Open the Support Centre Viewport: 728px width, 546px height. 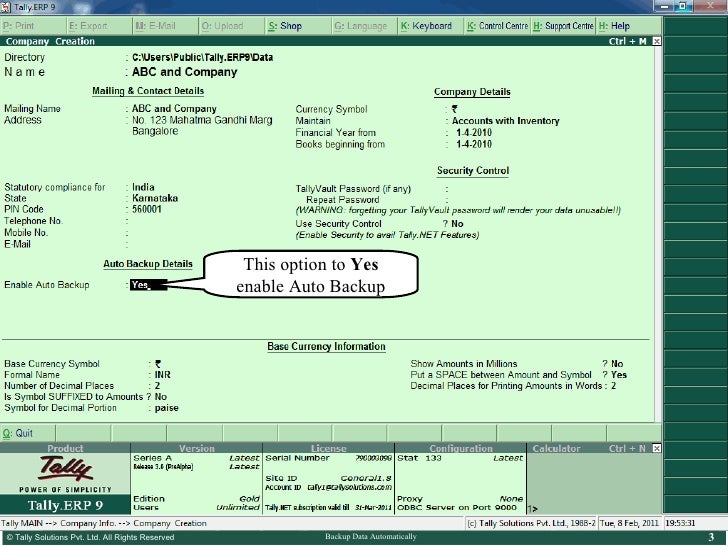(563, 26)
